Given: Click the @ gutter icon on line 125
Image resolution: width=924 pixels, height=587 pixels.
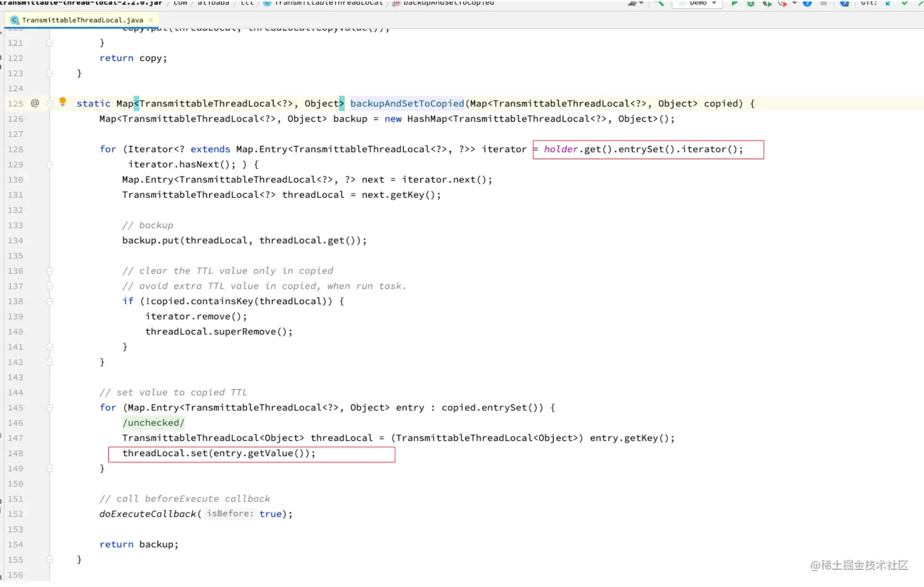Looking at the screenshot, I should tap(35, 103).
